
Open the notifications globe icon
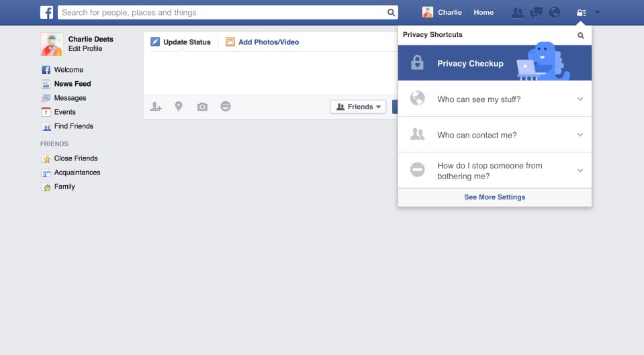pyautogui.click(x=555, y=13)
